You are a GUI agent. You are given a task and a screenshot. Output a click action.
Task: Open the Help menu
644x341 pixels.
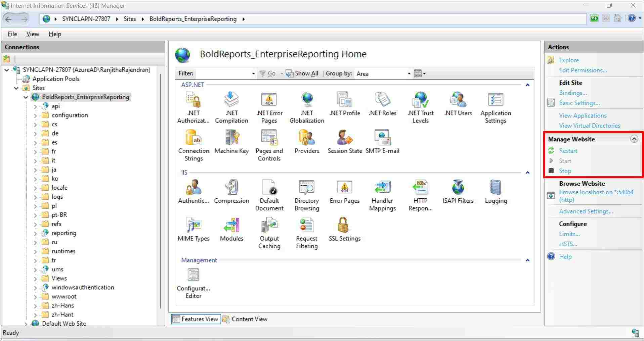pos(55,34)
